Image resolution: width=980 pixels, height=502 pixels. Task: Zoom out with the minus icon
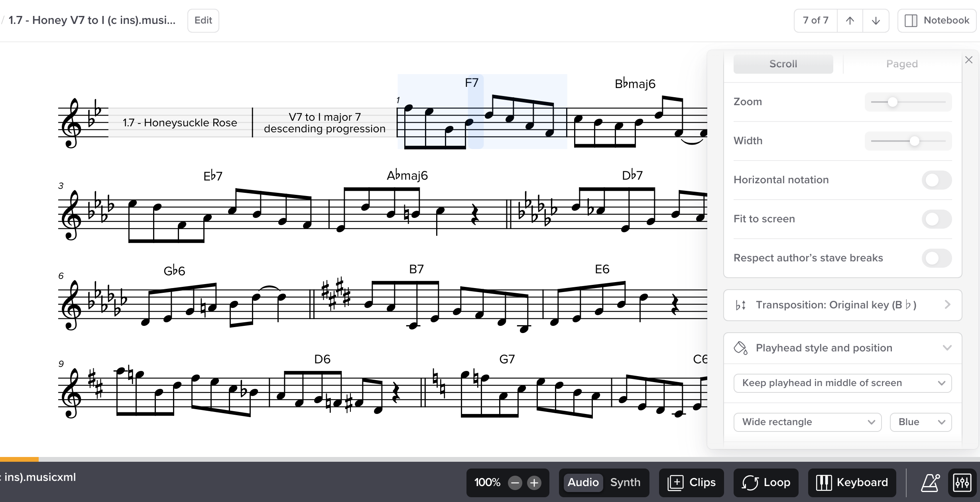(515, 483)
